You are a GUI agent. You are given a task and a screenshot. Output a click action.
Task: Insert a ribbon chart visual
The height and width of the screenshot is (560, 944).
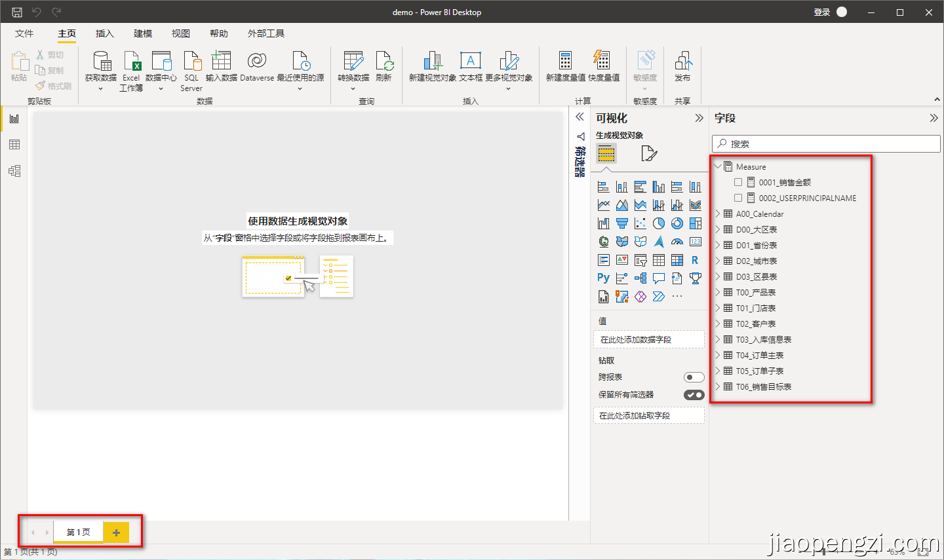(696, 205)
